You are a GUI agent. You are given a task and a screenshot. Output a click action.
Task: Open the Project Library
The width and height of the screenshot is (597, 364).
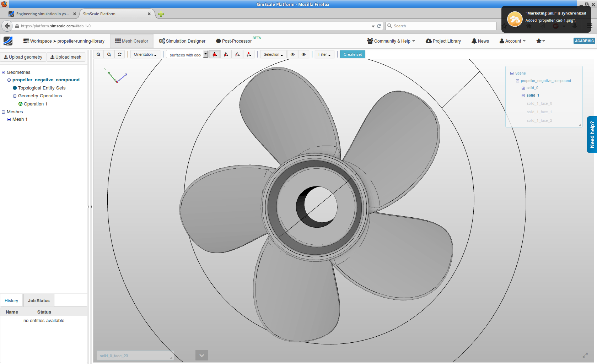click(x=443, y=41)
